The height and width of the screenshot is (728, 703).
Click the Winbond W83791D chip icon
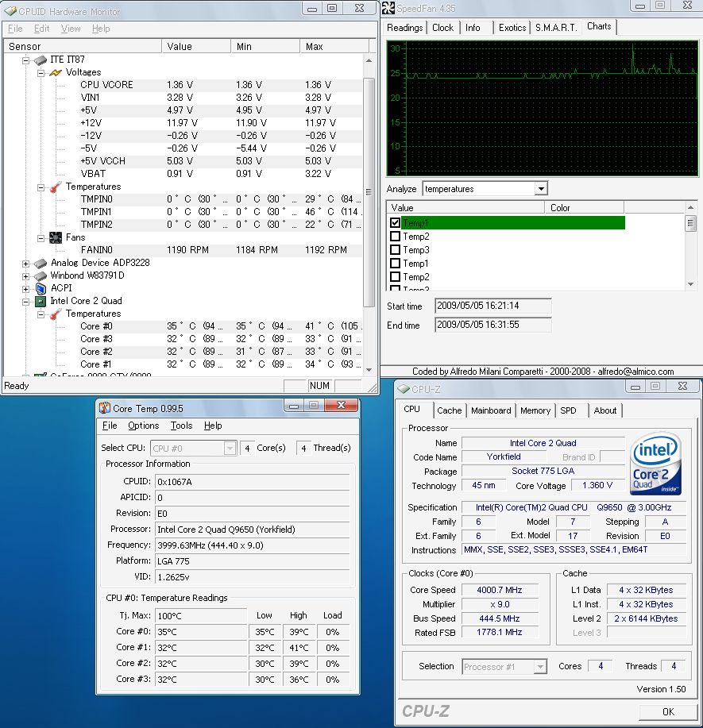click(x=41, y=275)
